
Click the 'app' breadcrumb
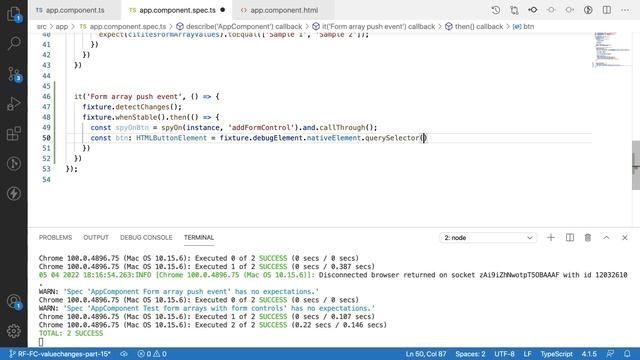(62, 27)
